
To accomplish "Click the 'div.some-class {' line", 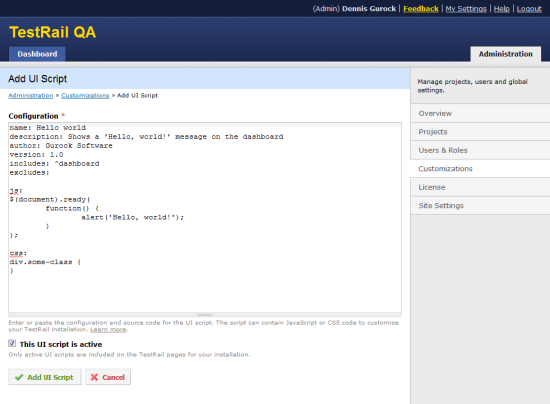I will [45, 262].
